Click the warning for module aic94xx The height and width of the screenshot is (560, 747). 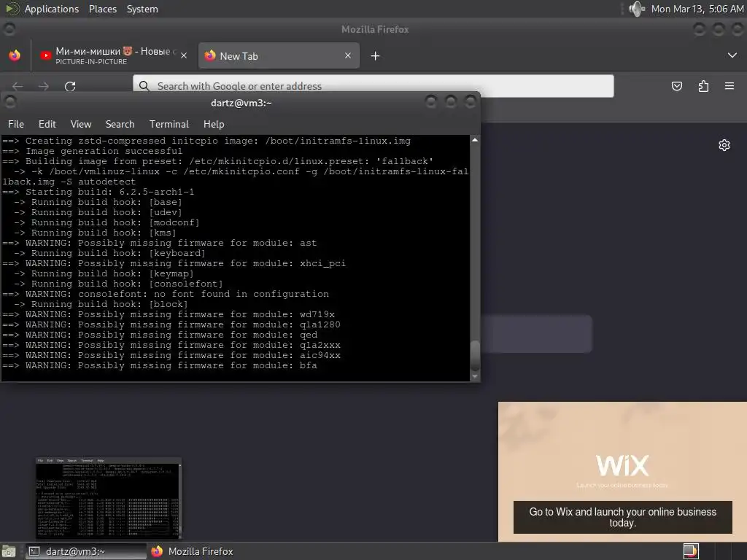(171, 356)
